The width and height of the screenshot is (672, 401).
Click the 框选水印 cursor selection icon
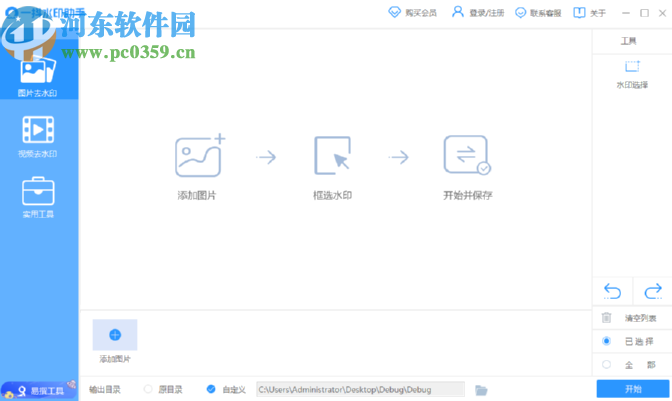pos(333,156)
